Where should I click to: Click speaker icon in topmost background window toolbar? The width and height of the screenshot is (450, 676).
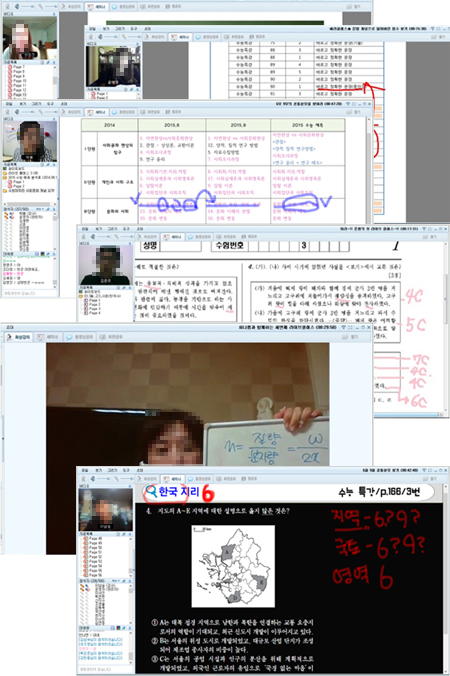(17, 7)
